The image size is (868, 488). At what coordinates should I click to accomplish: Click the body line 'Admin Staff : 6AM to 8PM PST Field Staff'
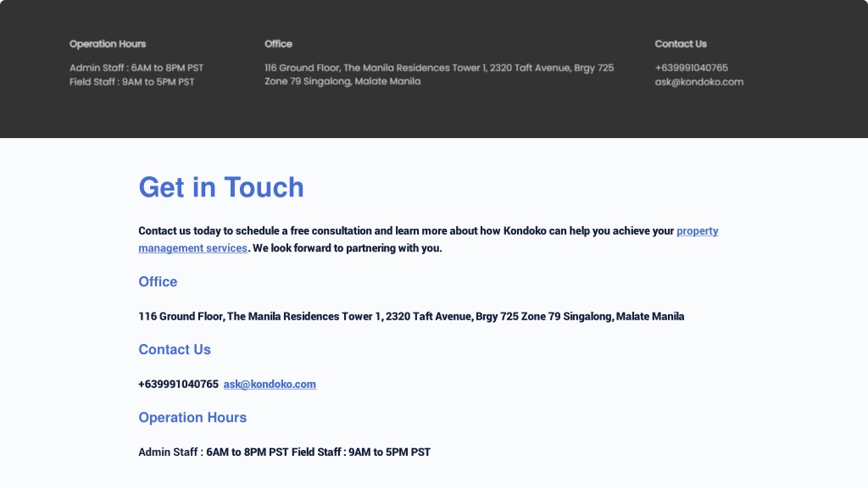pyautogui.click(x=284, y=452)
